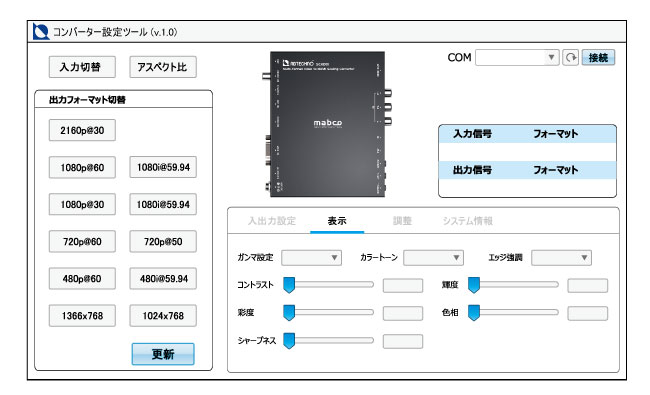The width and height of the screenshot is (650, 395).
Task: Expand the ガンマ設定 dropdown
Action: 311,257
